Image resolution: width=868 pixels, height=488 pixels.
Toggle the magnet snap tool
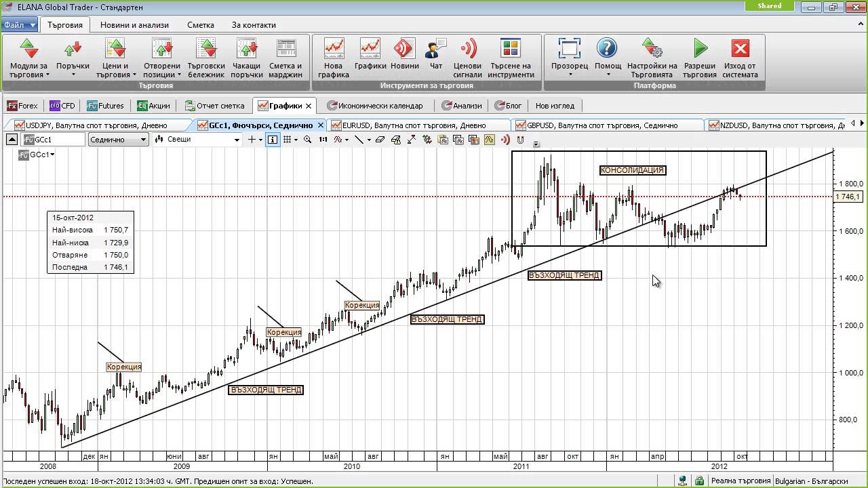click(521, 140)
